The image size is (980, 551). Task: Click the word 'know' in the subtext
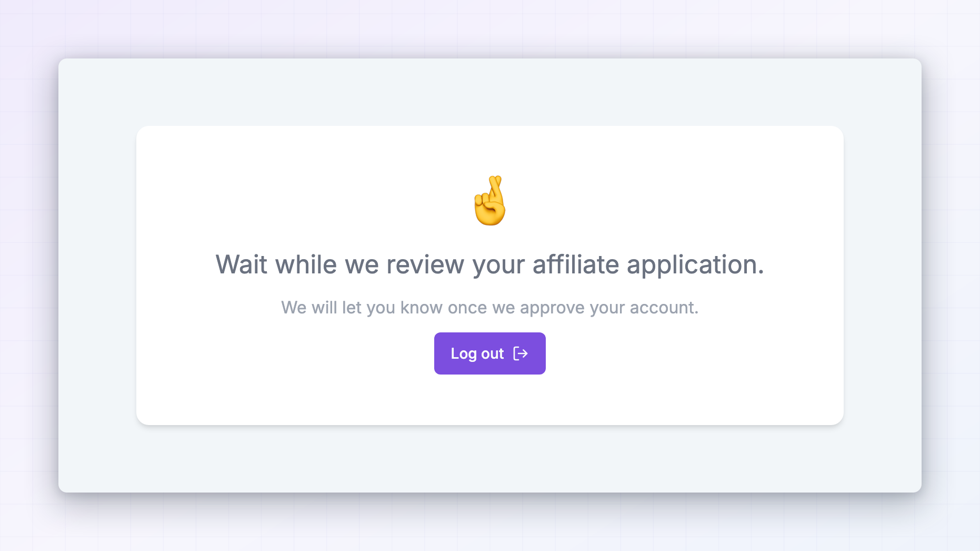tap(421, 308)
